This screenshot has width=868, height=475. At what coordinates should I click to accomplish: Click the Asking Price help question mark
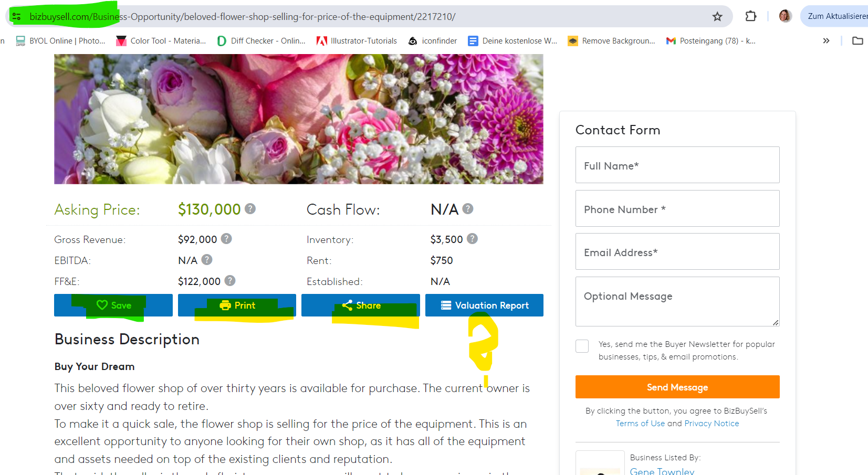[250, 208]
